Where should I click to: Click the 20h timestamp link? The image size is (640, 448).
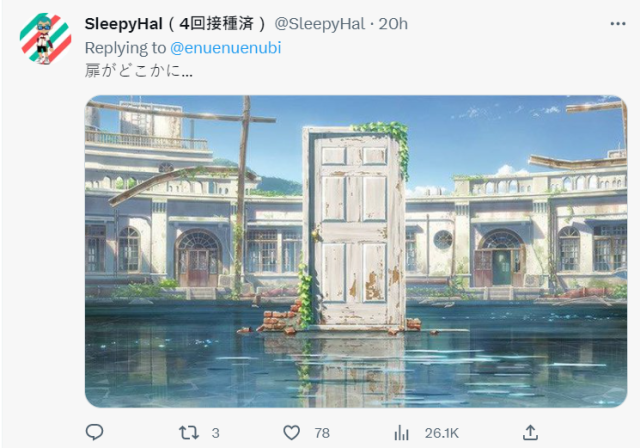(393, 24)
